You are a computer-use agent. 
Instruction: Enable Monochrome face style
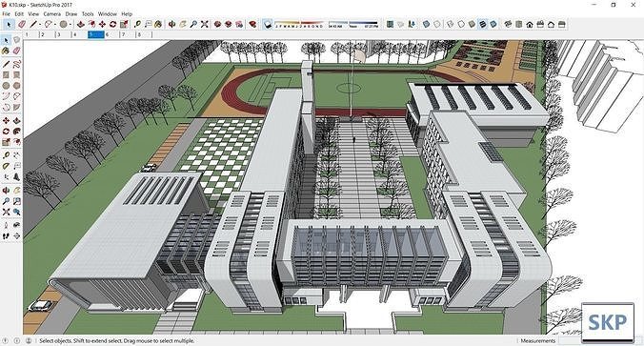(x=493, y=25)
